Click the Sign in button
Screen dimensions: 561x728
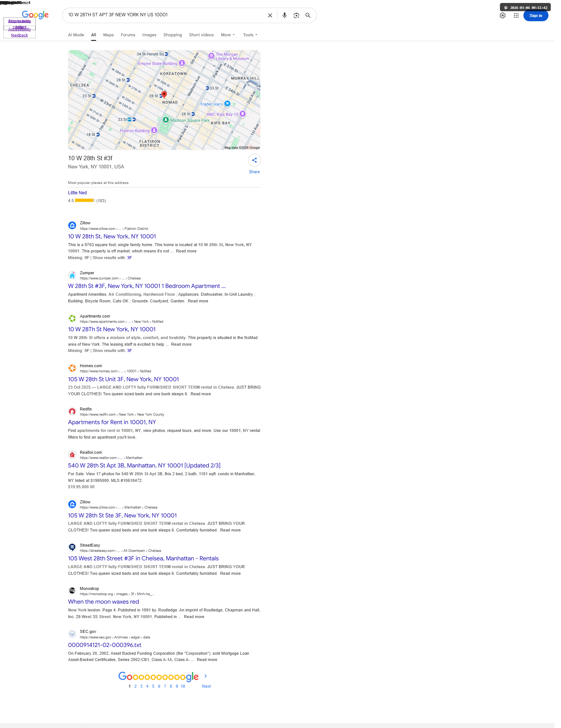535,16
